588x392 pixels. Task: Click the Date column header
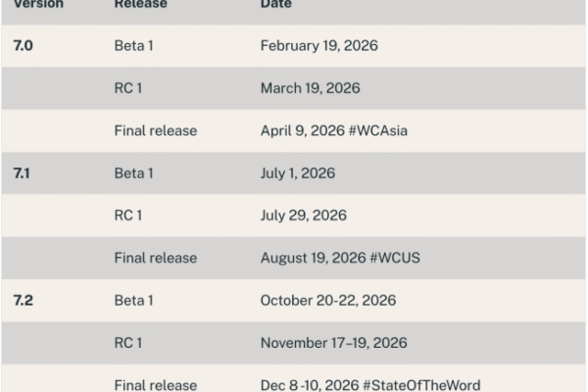point(275,5)
